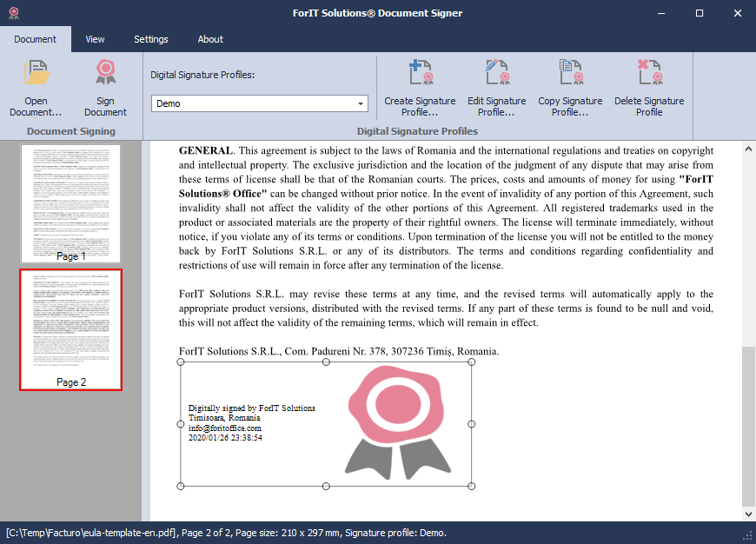The width and height of the screenshot is (756, 544).
Task: Click bottom-left handle of signature box
Action: tap(181, 486)
